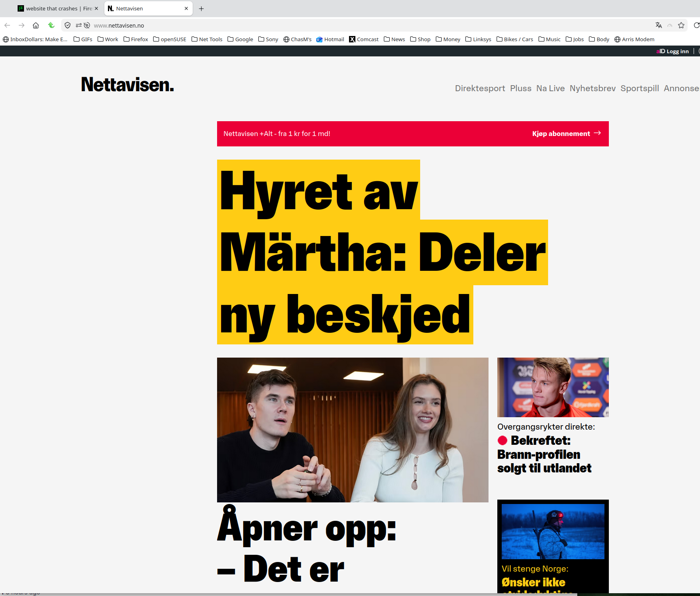
Task: Expand the Google bookmark folder
Action: click(240, 39)
